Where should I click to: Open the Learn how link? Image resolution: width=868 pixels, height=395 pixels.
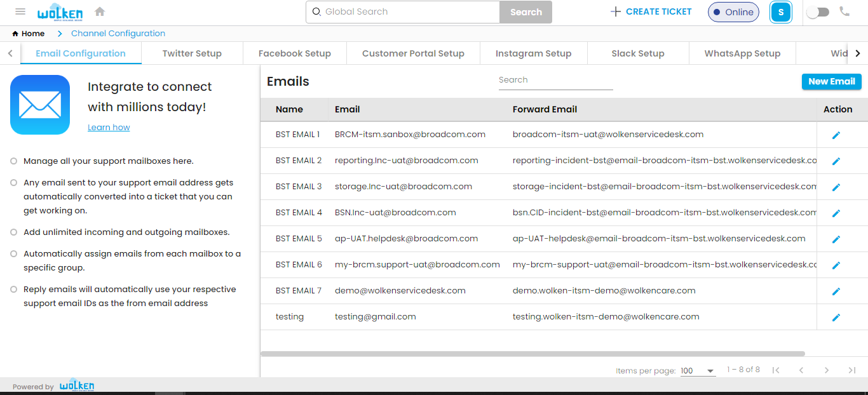pyautogui.click(x=109, y=127)
